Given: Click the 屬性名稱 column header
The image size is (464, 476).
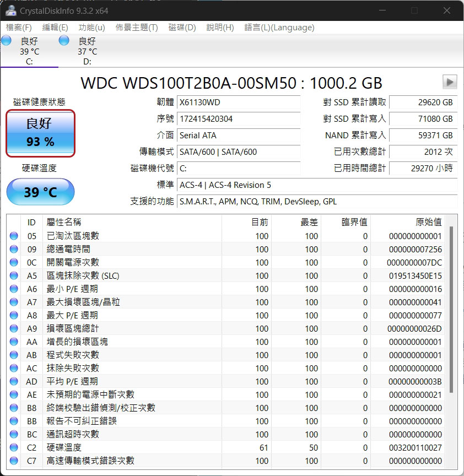Looking at the screenshot, I should (132, 222).
